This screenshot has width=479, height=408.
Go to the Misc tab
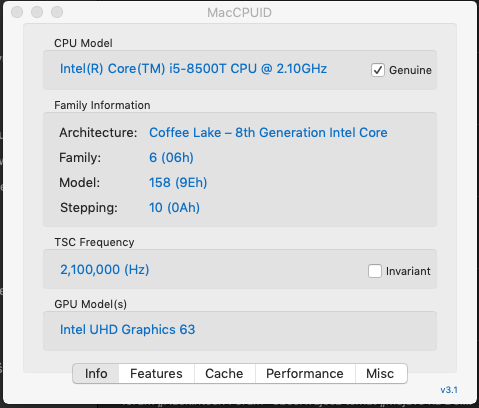pos(380,374)
